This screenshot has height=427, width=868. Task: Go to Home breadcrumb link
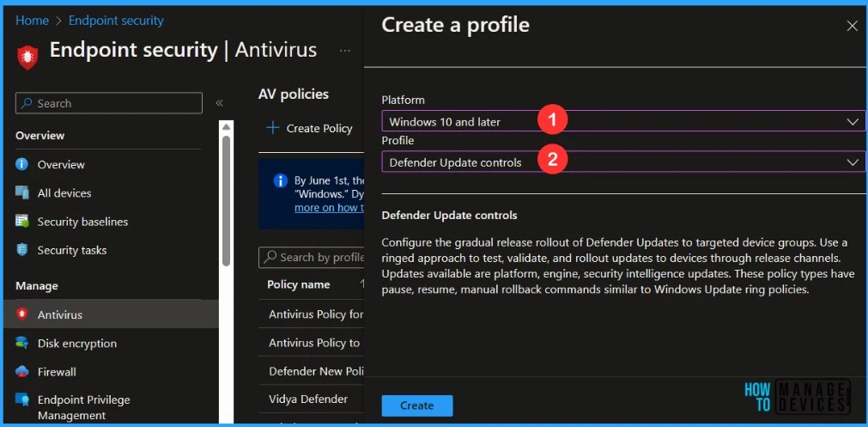coord(32,21)
